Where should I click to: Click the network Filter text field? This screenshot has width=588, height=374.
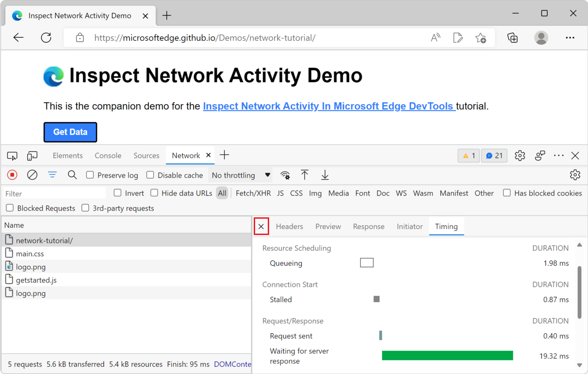pos(54,193)
